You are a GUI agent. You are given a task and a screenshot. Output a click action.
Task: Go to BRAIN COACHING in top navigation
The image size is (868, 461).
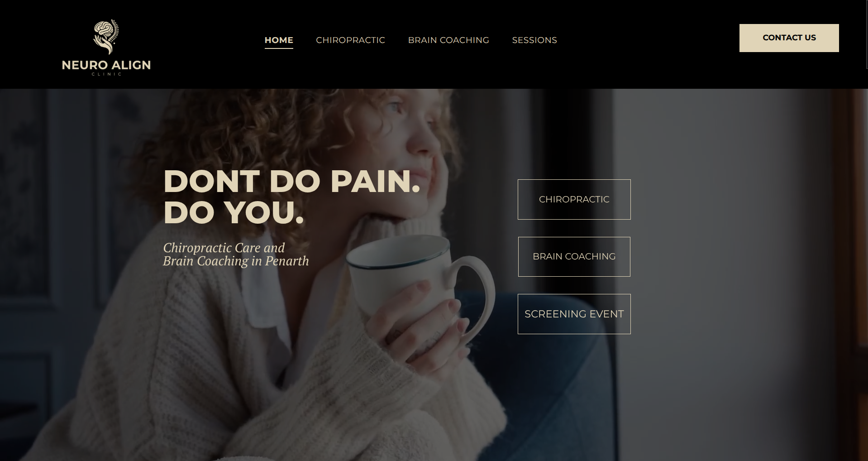click(x=448, y=40)
